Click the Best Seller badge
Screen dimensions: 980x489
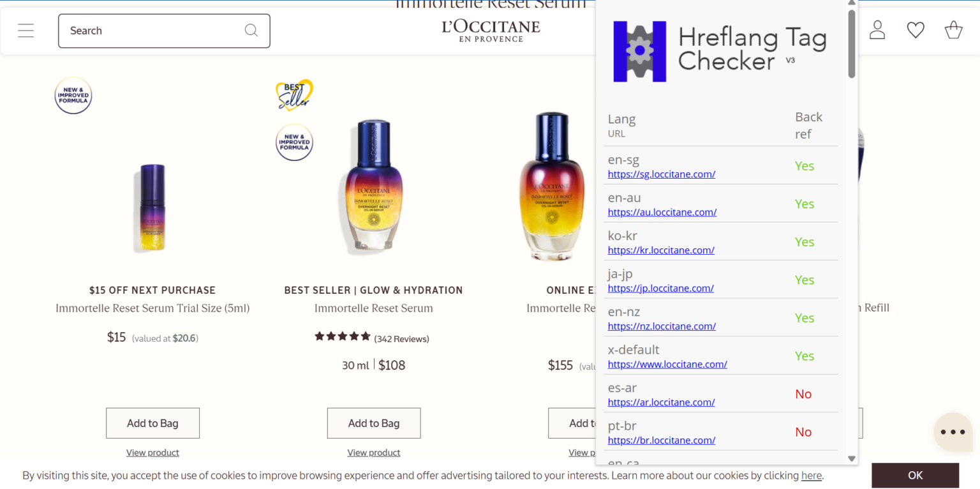click(x=294, y=95)
